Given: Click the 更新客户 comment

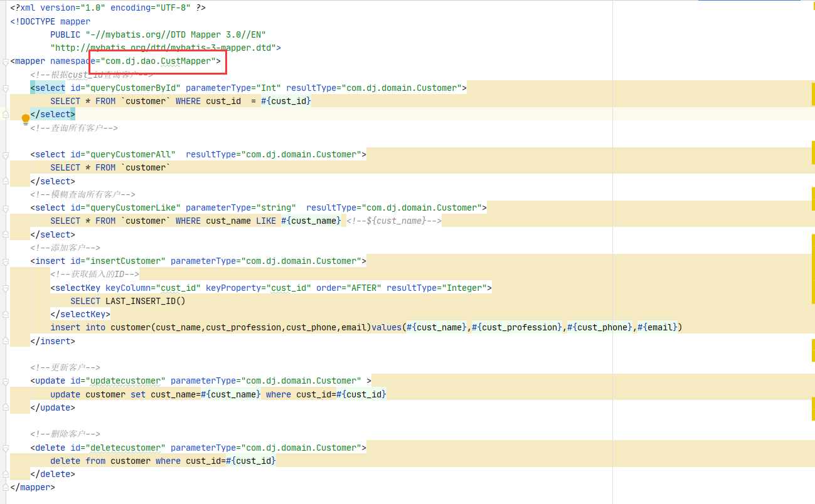Looking at the screenshot, I should click(67, 367).
